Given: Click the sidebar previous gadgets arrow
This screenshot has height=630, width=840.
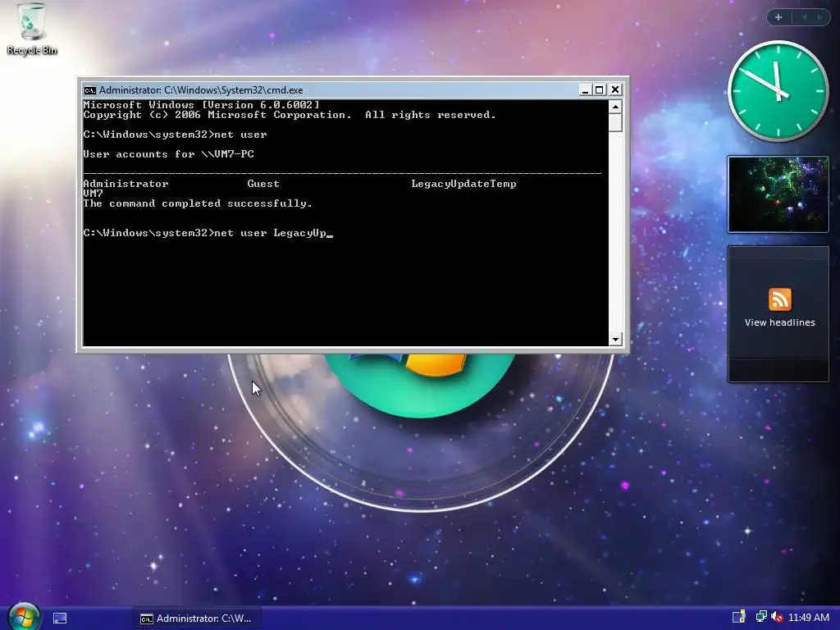Looking at the screenshot, I should [804, 17].
